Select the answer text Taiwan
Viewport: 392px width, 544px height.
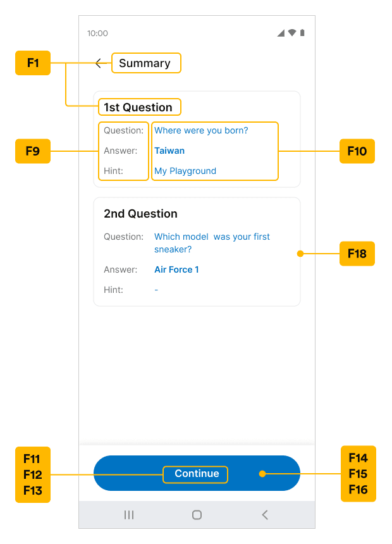169,151
